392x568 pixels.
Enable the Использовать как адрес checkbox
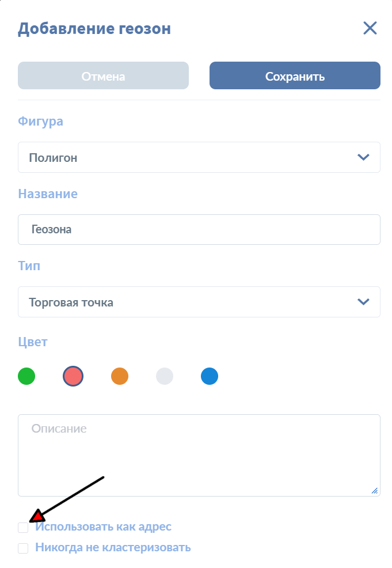pos(23,527)
